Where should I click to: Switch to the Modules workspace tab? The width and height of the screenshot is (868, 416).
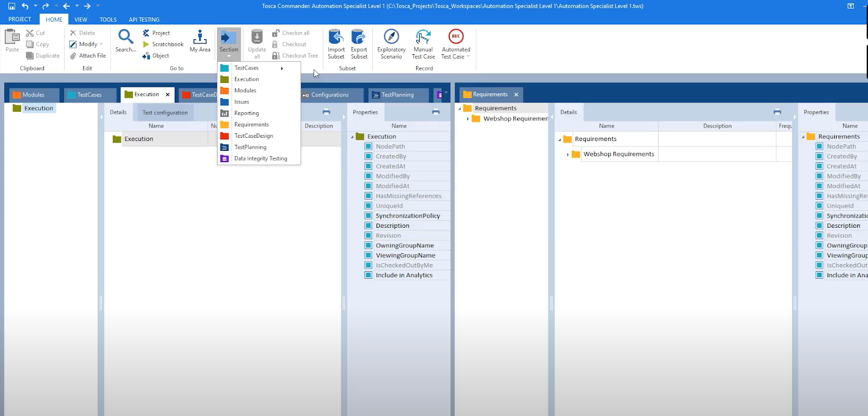pyautogui.click(x=34, y=95)
